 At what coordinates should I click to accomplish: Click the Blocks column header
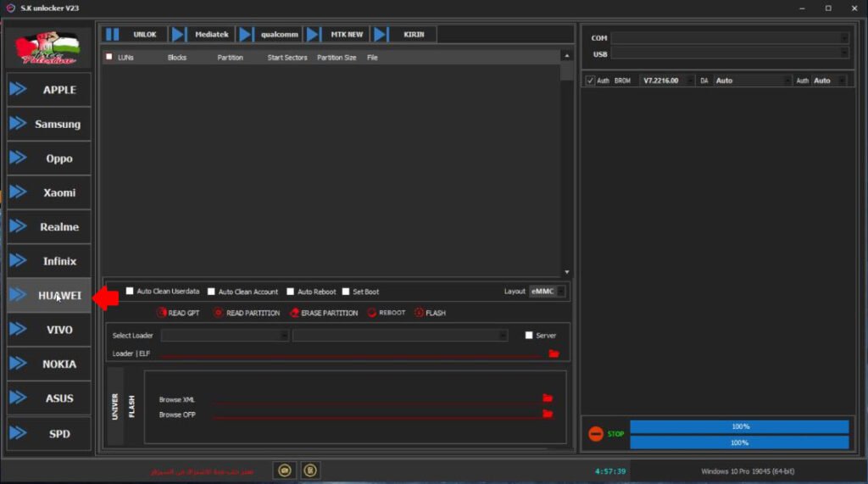pyautogui.click(x=177, y=58)
